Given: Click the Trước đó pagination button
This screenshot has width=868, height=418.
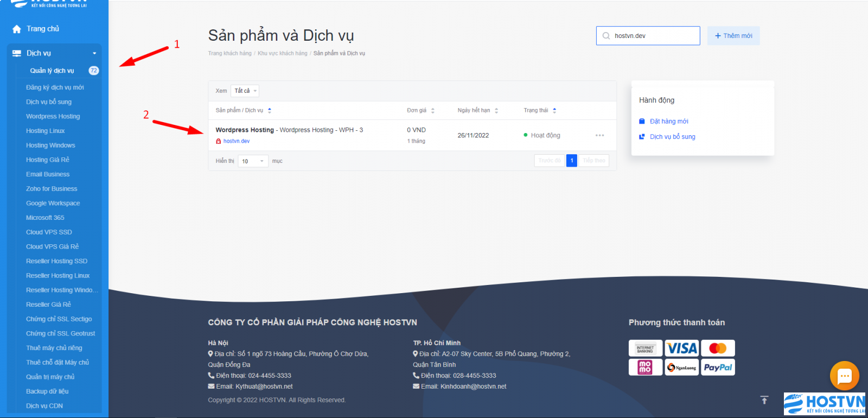Looking at the screenshot, I should (550, 161).
